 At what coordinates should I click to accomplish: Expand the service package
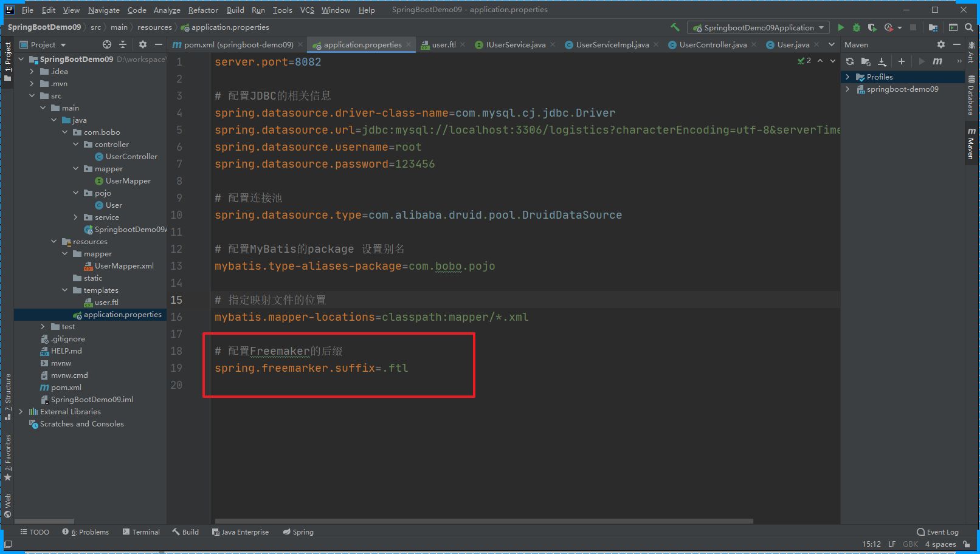(75, 217)
